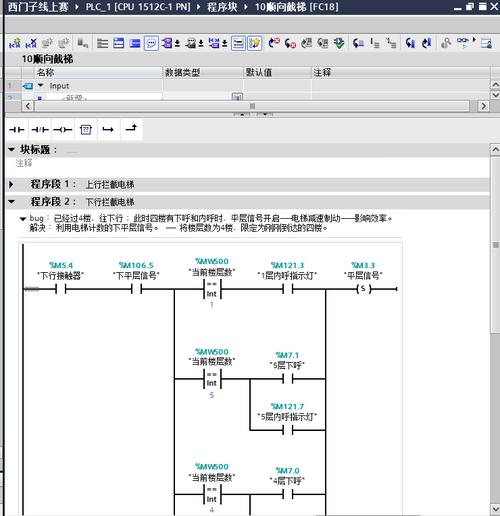Click the editor vertical scrollbar thumb

click(x=495, y=244)
